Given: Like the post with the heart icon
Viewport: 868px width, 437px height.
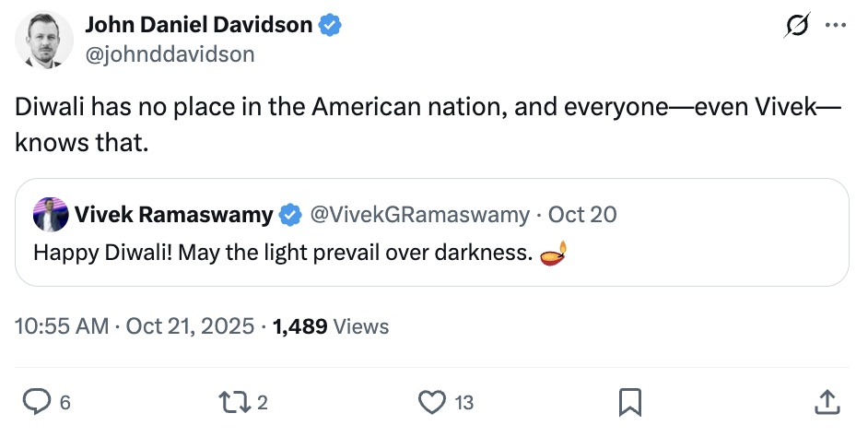Looking at the screenshot, I should pyautogui.click(x=432, y=401).
